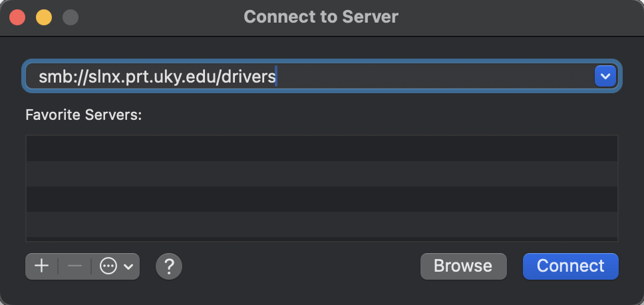Screen dimensions: 644x305
Task: Click the minus remove favorite button
Action: tap(75, 266)
